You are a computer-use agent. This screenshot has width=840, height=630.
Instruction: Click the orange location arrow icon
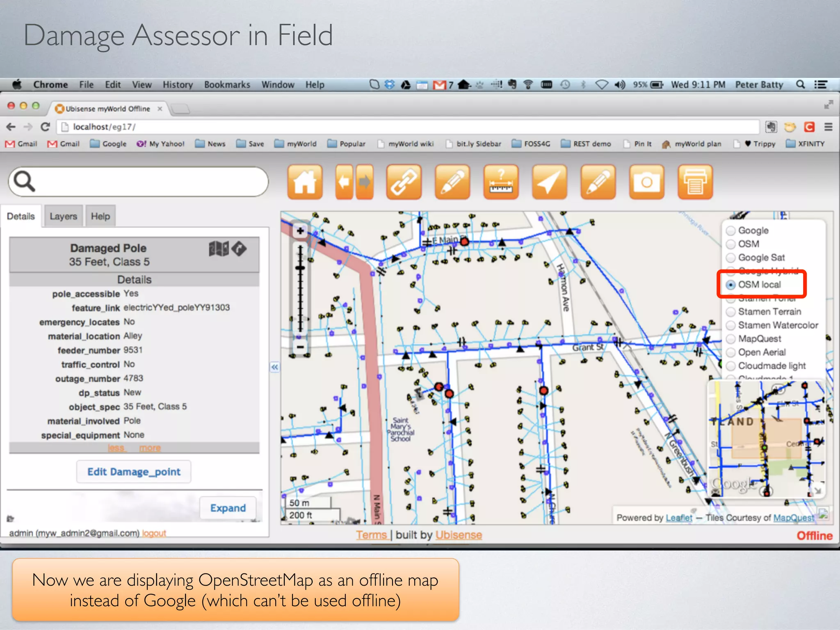pyautogui.click(x=549, y=182)
